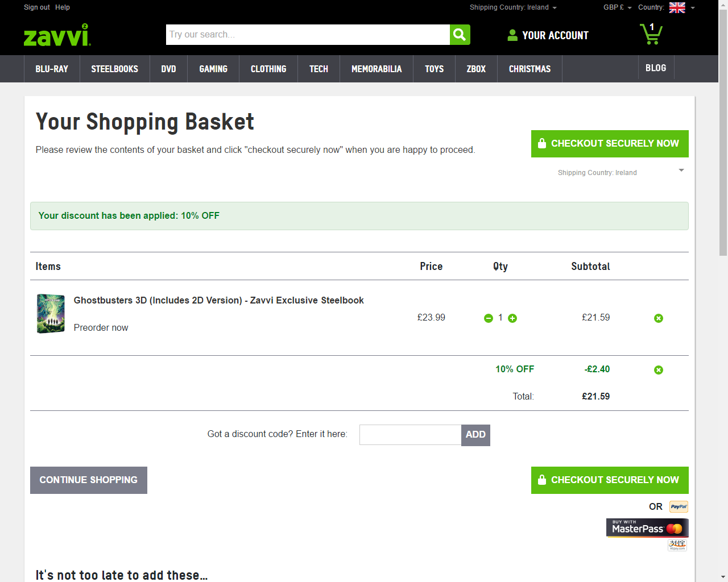
Task: Expand Shipping Country dropdown below checkout
Action: (x=681, y=171)
